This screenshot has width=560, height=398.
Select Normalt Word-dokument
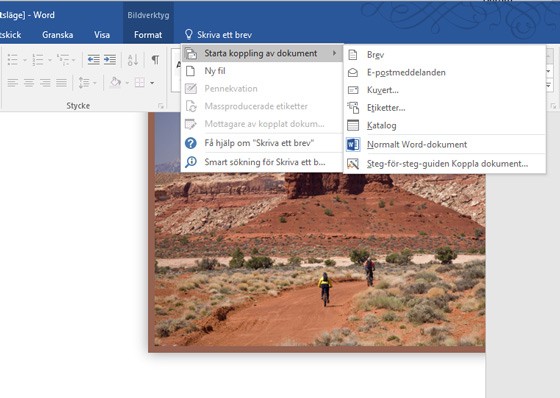[x=444, y=144]
